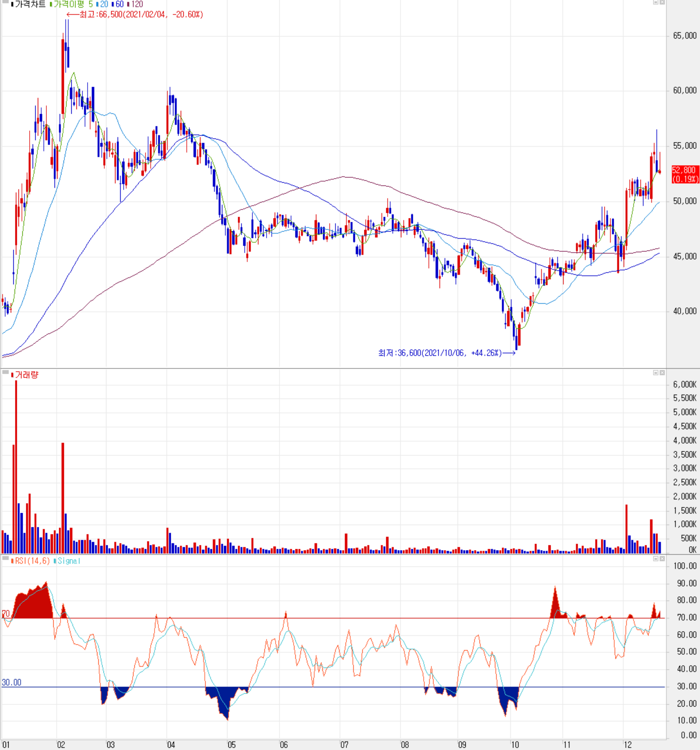Click the 60,000 price axis label
Viewport: 700px width, 750px height.
[685, 90]
